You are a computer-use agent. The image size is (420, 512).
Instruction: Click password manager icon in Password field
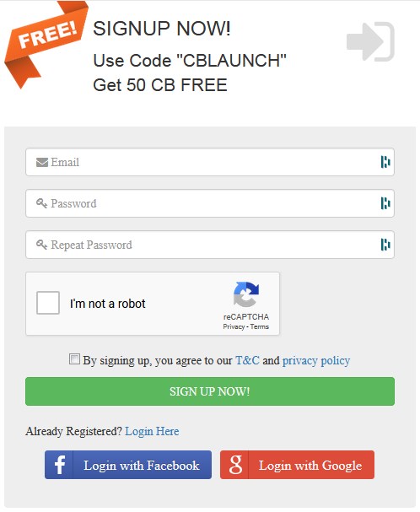[x=385, y=203]
